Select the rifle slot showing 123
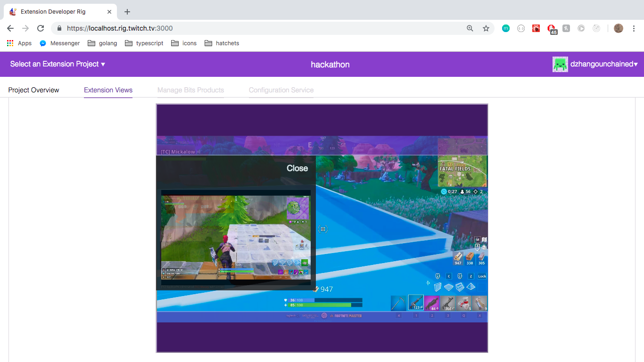 pyautogui.click(x=416, y=303)
